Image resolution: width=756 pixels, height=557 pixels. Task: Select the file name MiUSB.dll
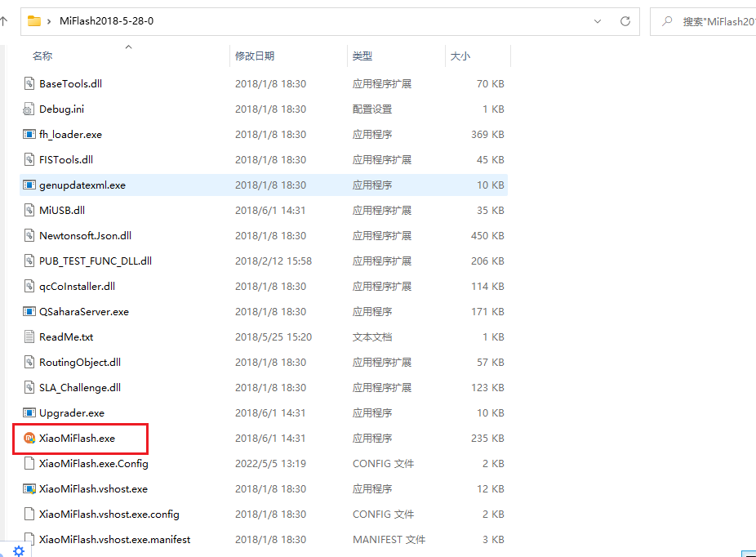pyautogui.click(x=62, y=210)
